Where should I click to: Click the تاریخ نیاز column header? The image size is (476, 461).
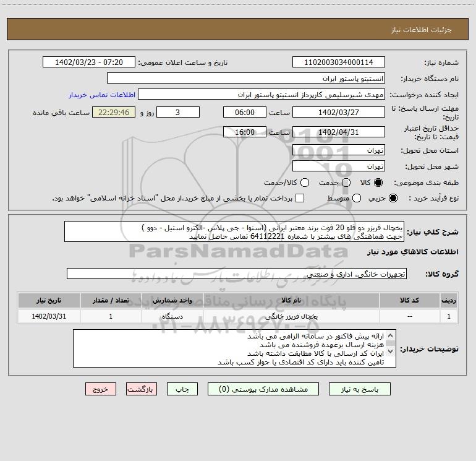[49, 300]
